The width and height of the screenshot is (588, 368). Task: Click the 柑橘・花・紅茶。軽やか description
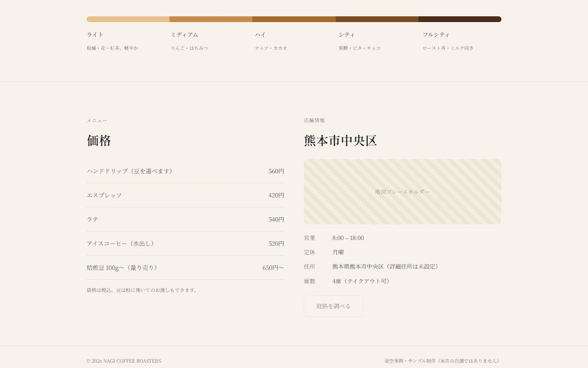112,48
